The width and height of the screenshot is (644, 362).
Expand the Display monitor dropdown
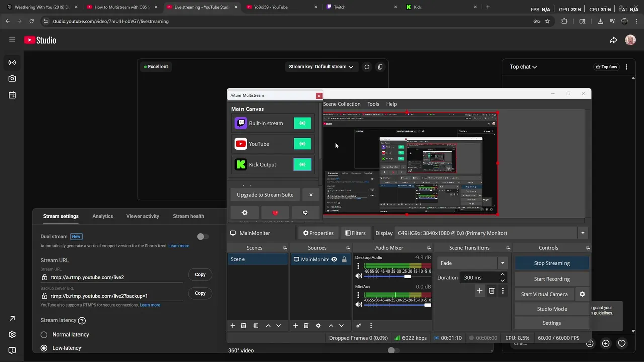coord(583,233)
